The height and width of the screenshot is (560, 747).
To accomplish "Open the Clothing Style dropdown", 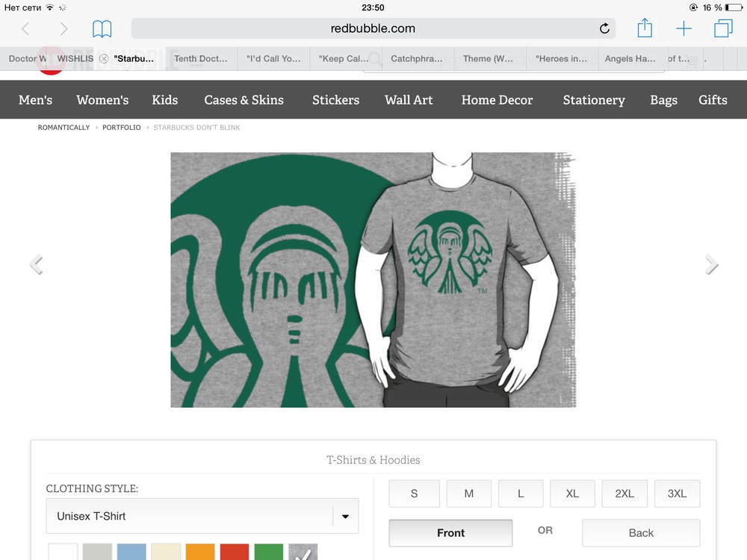I will (x=202, y=516).
